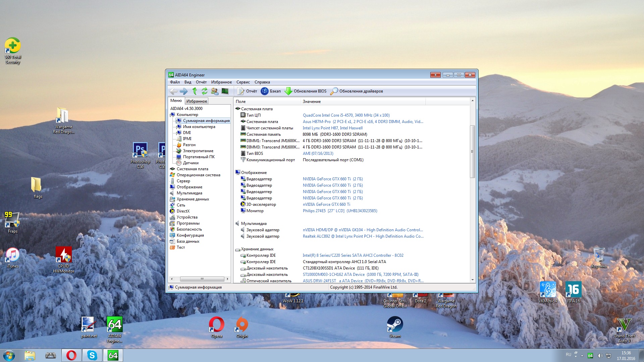Click the Бэкап toolbar button
This screenshot has width=644, height=362.
tap(271, 91)
